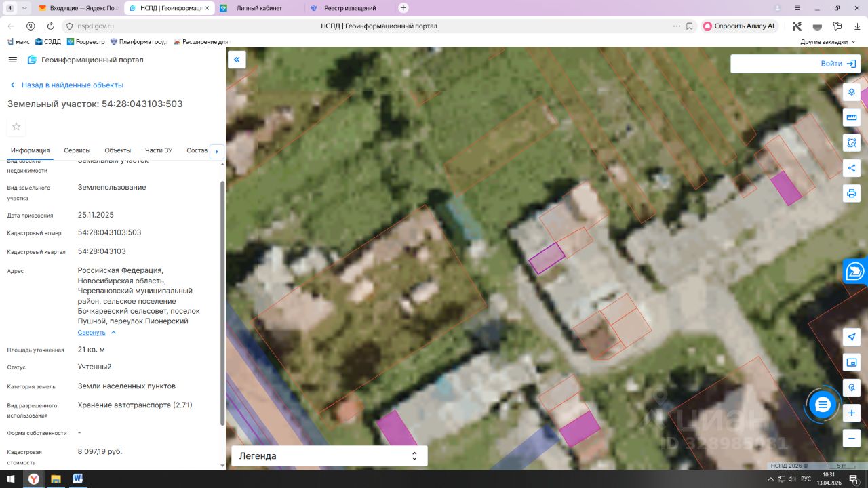Bookmark this page in the address bar
The height and width of the screenshot is (488, 868).
pos(690,26)
